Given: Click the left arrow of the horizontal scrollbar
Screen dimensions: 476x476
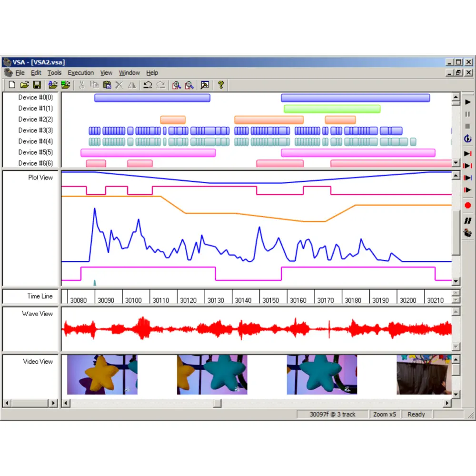Looking at the screenshot, I should tap(65, 403).
